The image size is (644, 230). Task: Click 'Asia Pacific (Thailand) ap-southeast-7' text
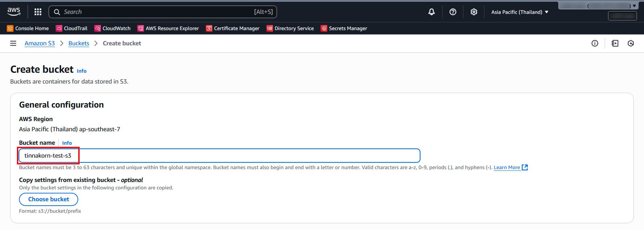tap(69, 129)
